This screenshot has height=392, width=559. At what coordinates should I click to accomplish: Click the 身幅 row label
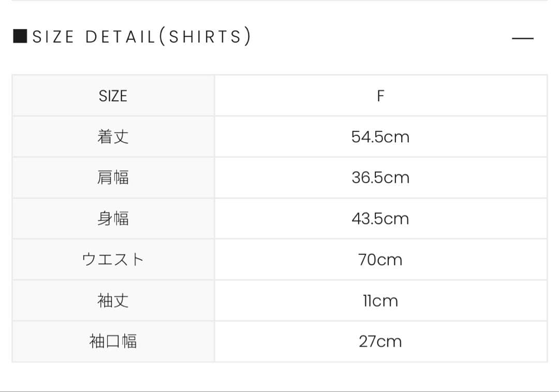pos(113,219)
